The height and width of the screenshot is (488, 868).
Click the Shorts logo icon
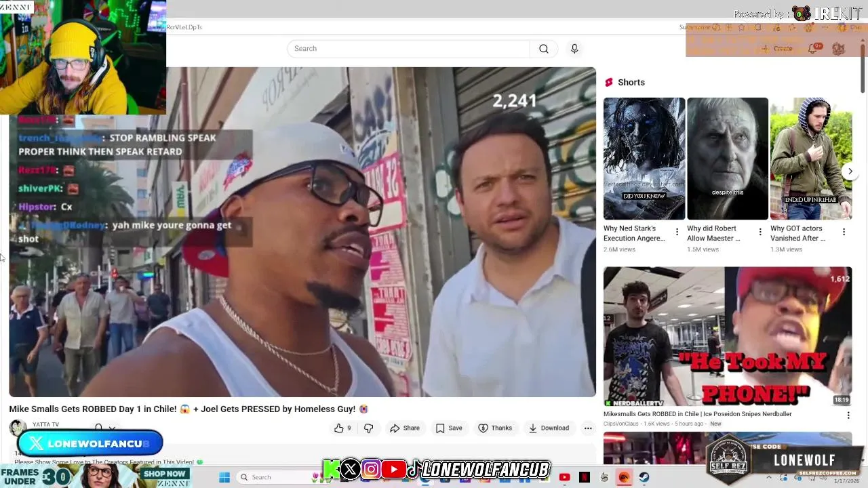[609, 82]
